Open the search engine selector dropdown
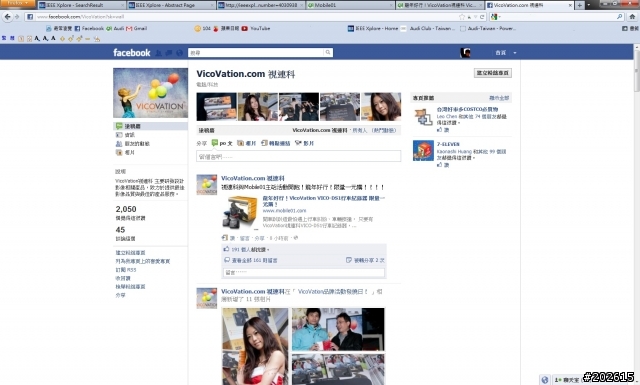640x385 pixels. coord(496,17)
